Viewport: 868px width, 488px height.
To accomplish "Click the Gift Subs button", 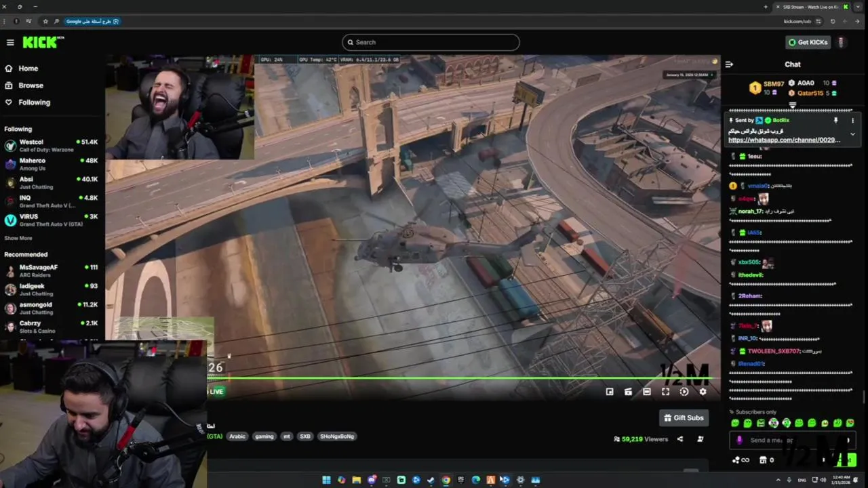I will (684, 418).
